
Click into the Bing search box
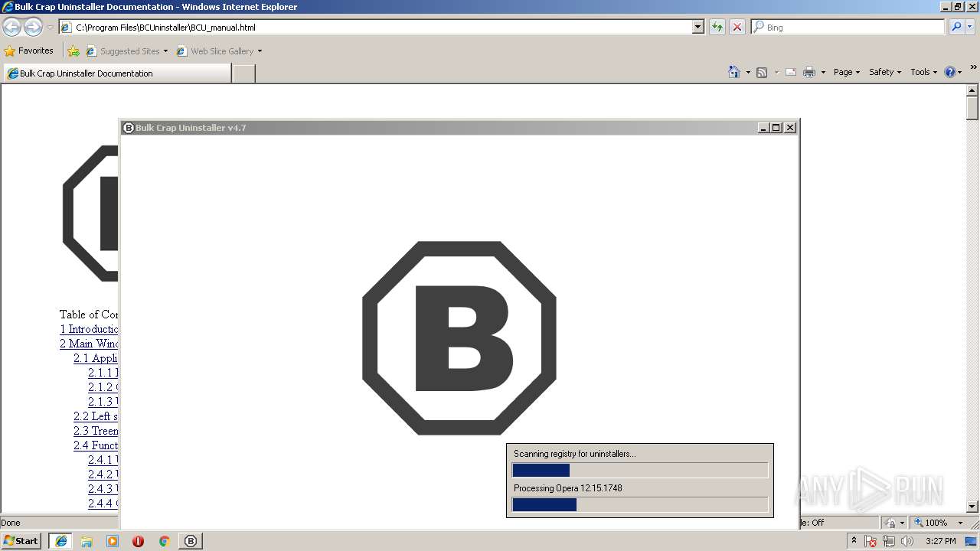pyautogui.click(x=848, y=27)
